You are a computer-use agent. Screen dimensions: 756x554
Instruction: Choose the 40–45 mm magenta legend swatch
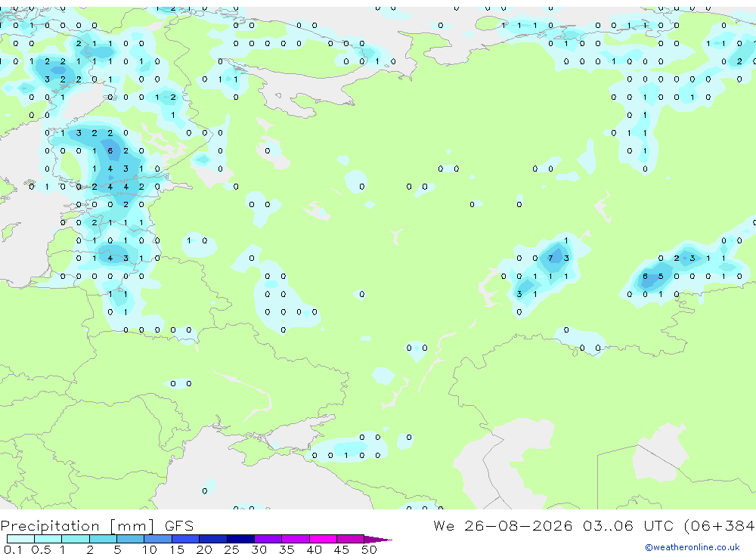click(323, 539)
